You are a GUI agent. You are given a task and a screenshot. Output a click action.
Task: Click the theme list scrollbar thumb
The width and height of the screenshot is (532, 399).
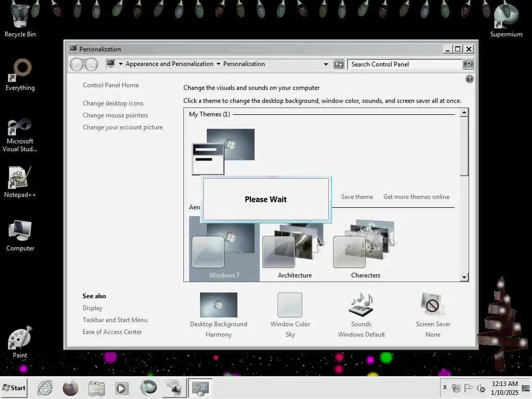click(464, 147)
